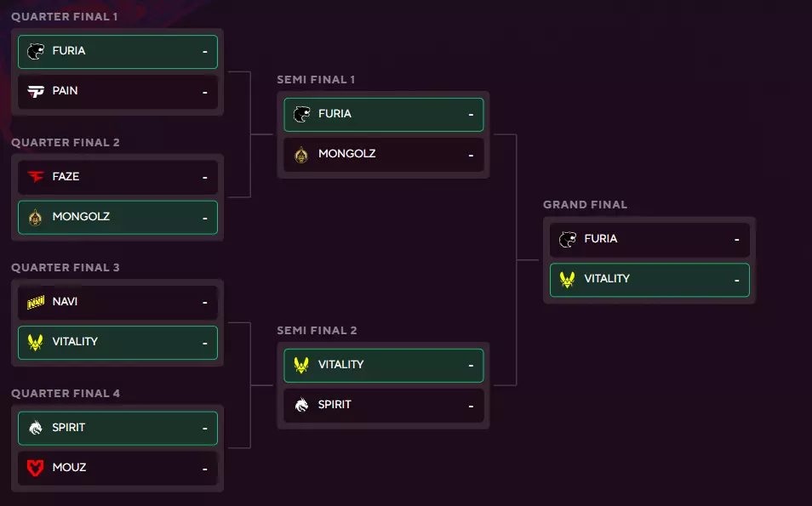812x506 pixels.
Task: Click the MONGOLZ logo in Semi Final 1
Action: (301, 154)
